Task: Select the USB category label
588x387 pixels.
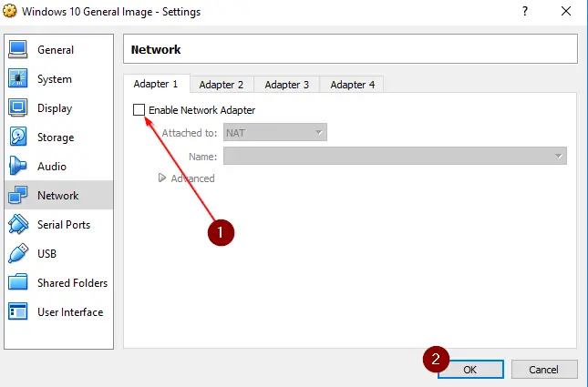Action: coord(46,254)
